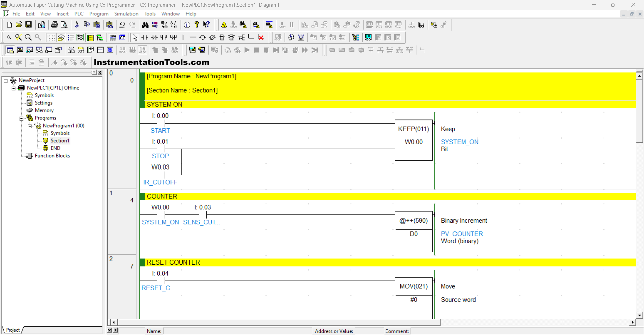
Task: Select the new closed coil tool
Action: click(x=212, y=37)
